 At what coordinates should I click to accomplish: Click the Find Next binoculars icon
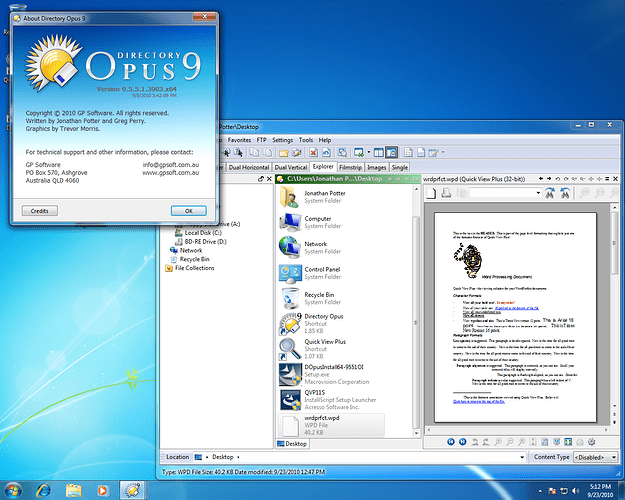[550, 193]
